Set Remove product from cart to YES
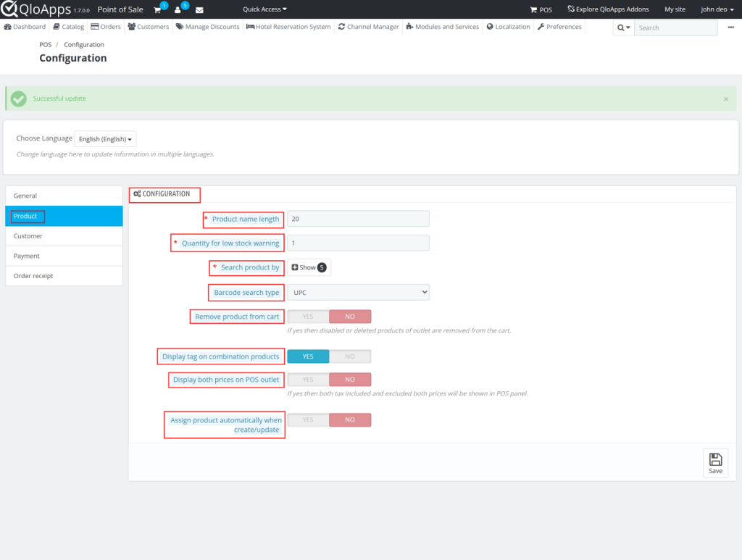 [x=308, y=317]
